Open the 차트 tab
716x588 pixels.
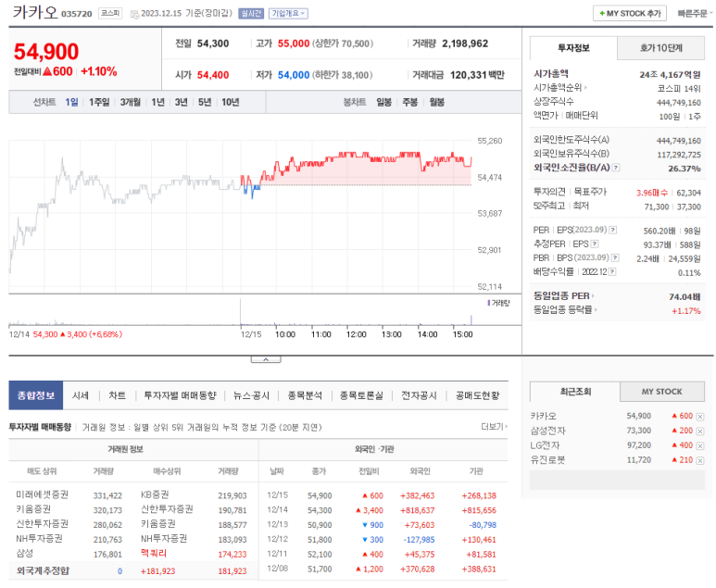117,395
